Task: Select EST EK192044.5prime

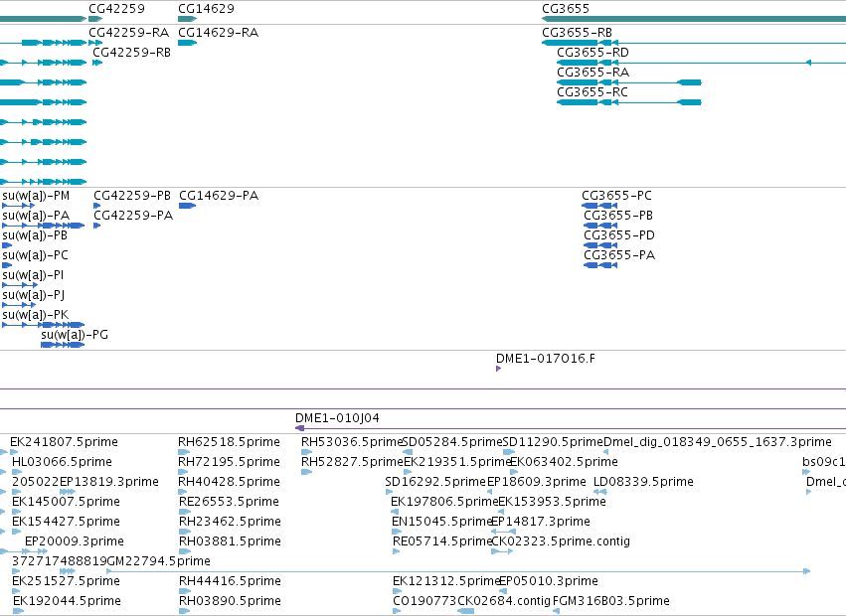Action: tap(67, 601)
